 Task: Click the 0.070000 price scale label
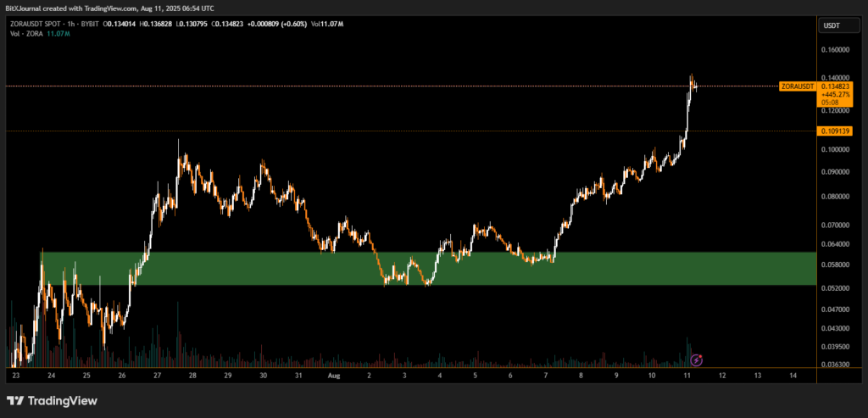tap(835, 226)
